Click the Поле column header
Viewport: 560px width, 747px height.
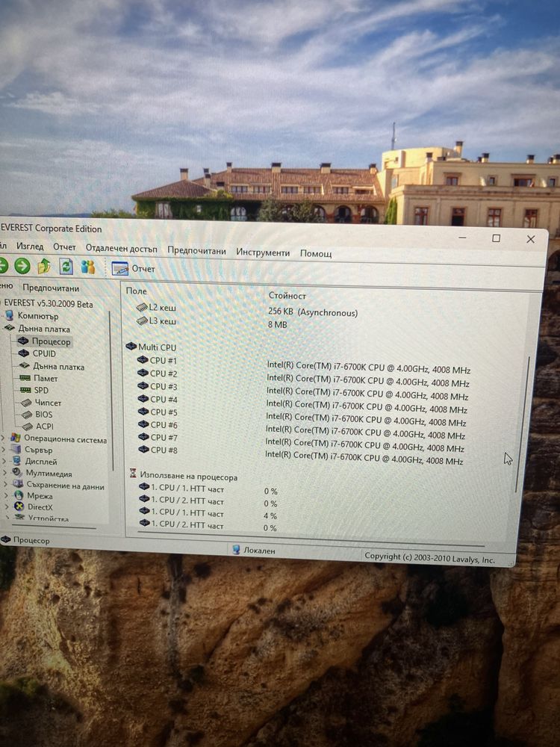pos(136,291)
